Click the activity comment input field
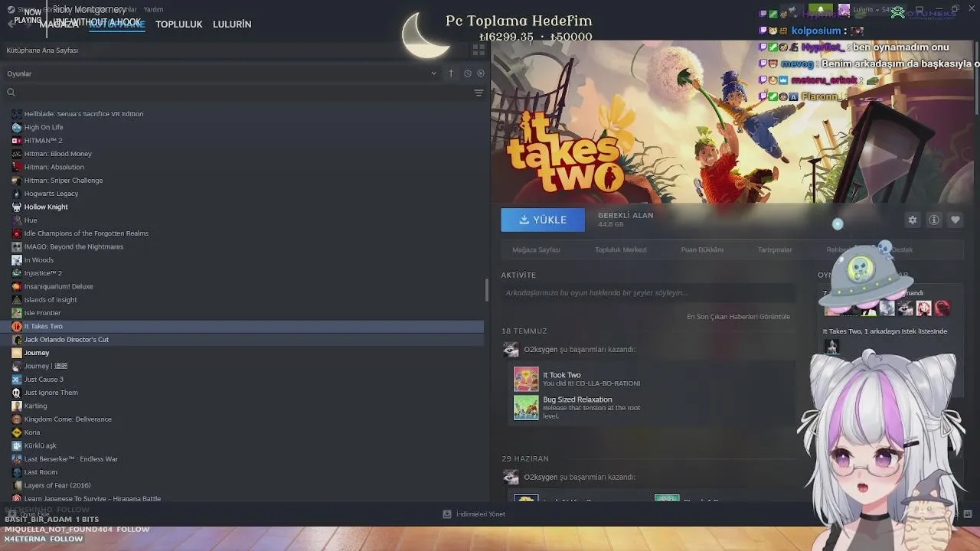 [648, 293]
